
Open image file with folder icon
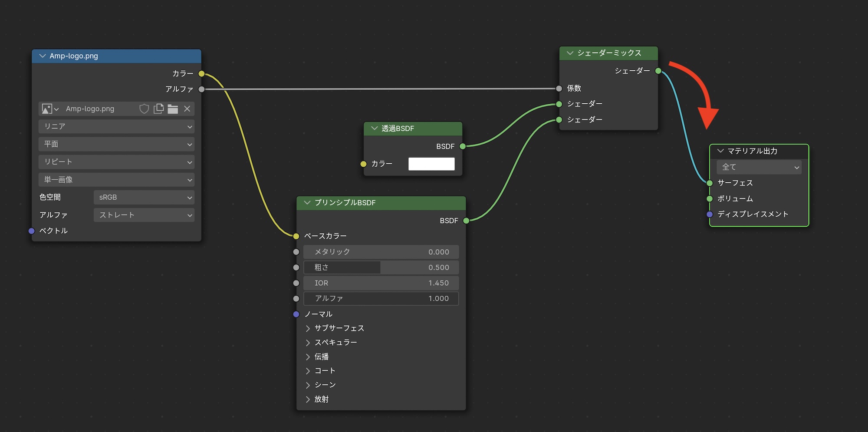coord(173,109)
